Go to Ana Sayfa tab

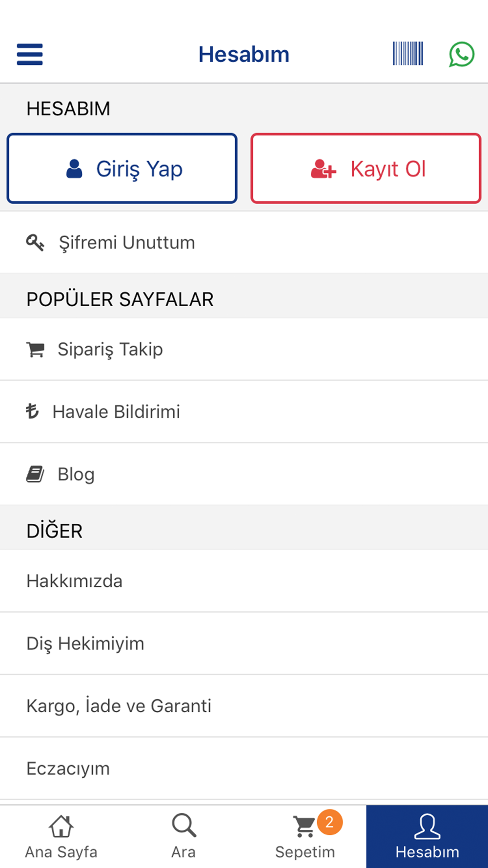[x=61, y=837]
